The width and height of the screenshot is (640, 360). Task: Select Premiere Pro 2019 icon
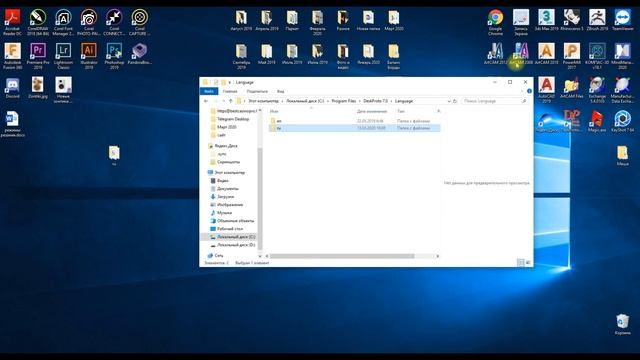point(38,56)
